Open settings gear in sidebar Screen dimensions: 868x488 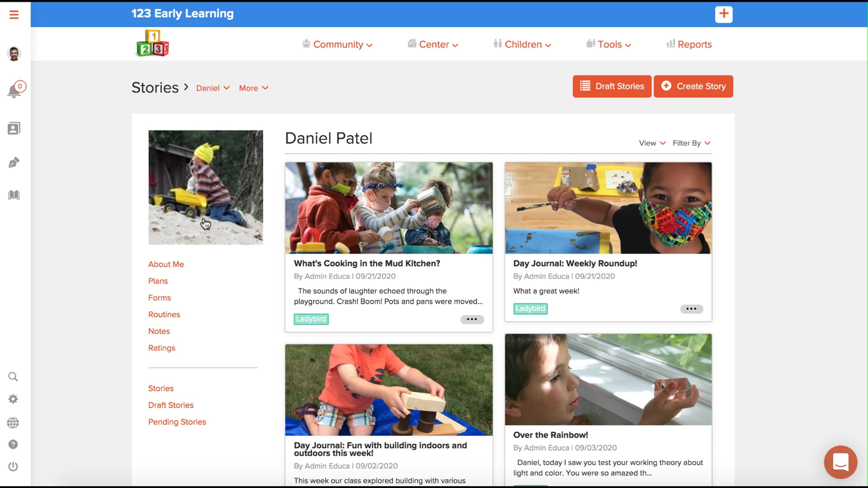[13, 399]
